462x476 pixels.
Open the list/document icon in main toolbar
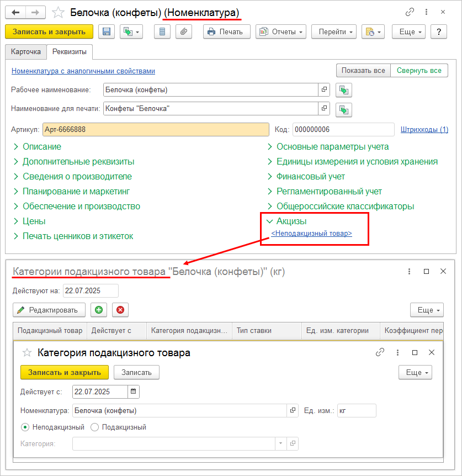click(x=162, y=31)
